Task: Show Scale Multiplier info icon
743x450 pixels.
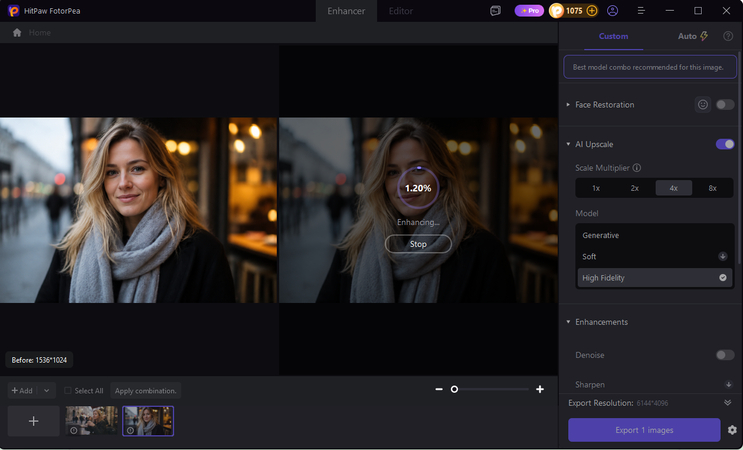Action: (x=637, y=168)
